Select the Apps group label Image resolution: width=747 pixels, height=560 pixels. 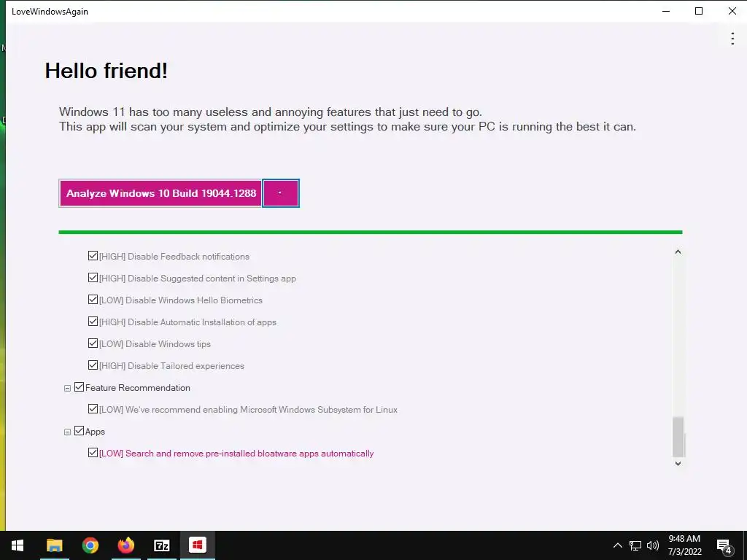[95, 432]
